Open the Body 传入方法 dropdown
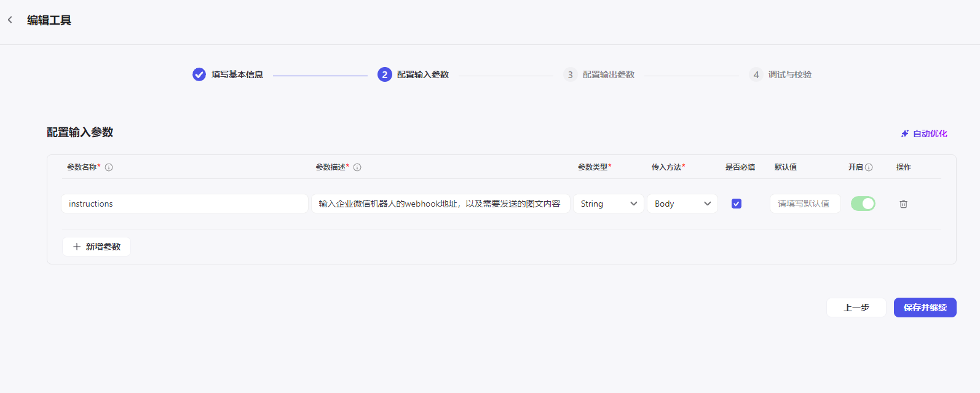 point(682,204)
